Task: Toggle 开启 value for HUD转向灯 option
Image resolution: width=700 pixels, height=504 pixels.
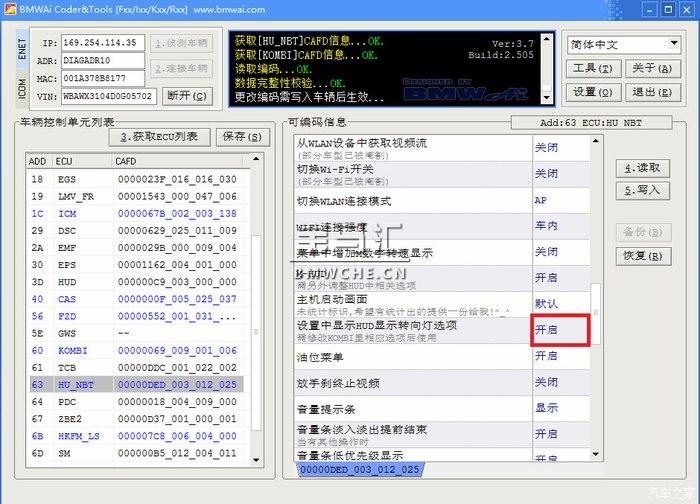Action: pos(560,329)
